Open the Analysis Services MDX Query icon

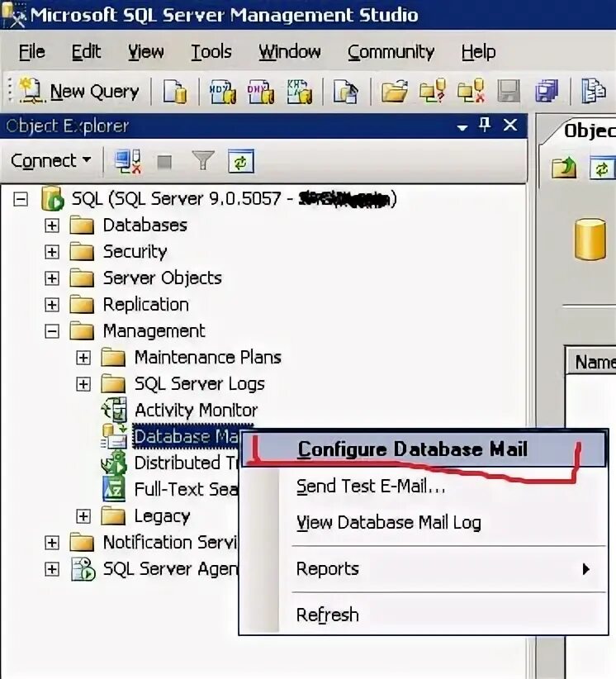pos(222,92)
